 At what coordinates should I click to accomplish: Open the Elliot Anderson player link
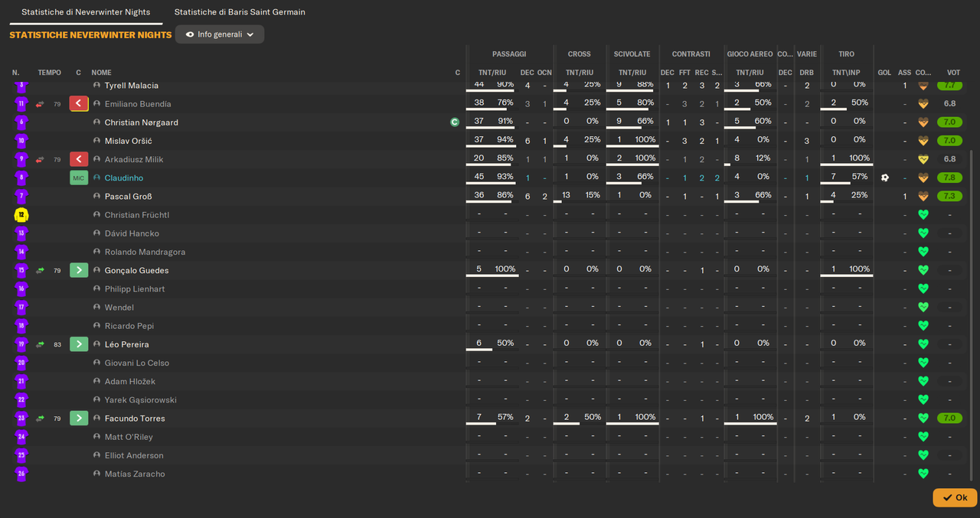[x=134, y=455]
